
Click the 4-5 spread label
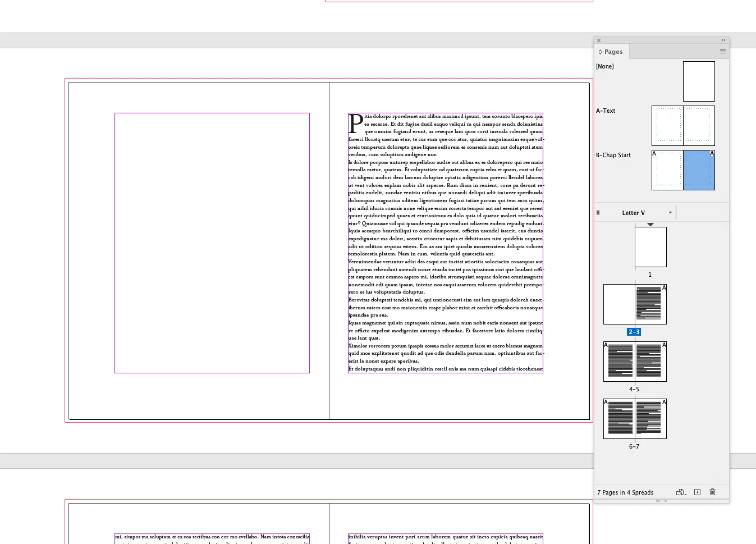[x=634, y=389]
